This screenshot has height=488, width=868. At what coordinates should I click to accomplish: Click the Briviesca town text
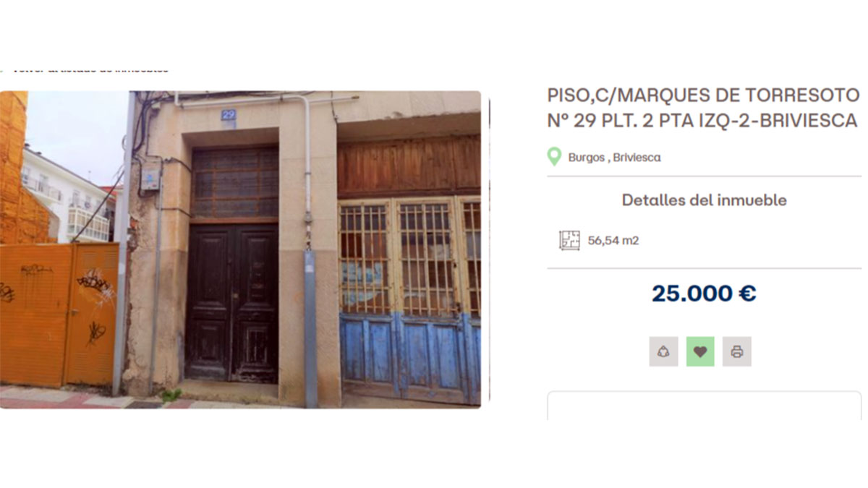pos(637,158)
